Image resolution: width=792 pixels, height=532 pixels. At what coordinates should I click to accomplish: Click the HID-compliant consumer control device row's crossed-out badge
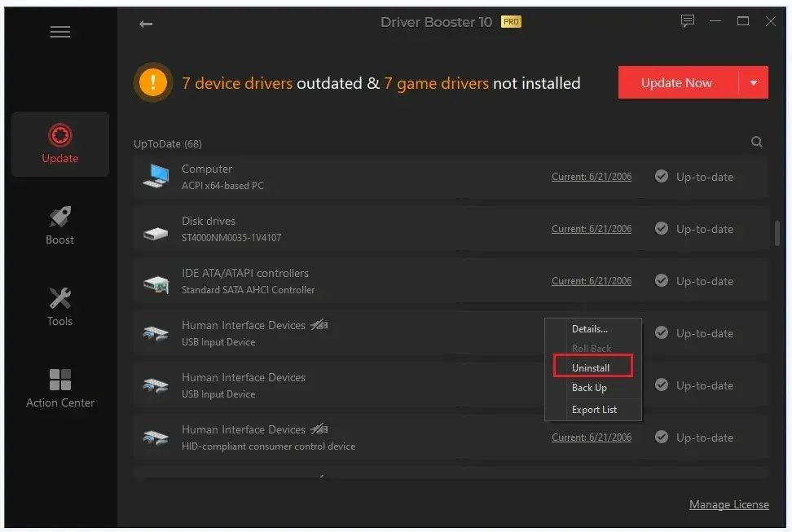coord(319,429)
